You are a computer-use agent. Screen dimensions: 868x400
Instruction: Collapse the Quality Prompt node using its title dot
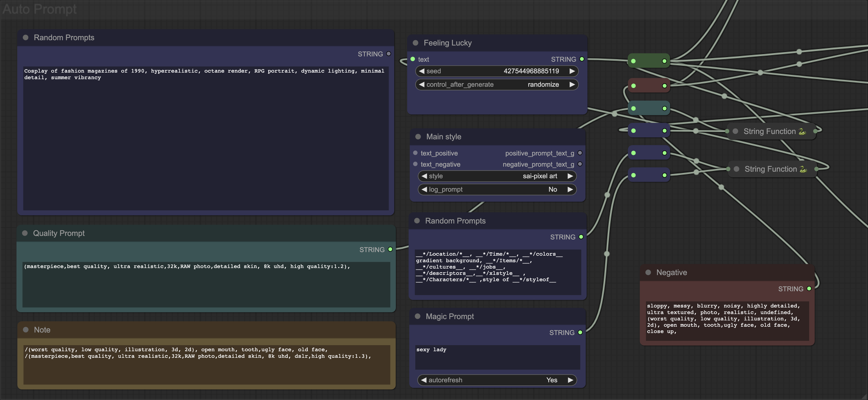(25, 233)
